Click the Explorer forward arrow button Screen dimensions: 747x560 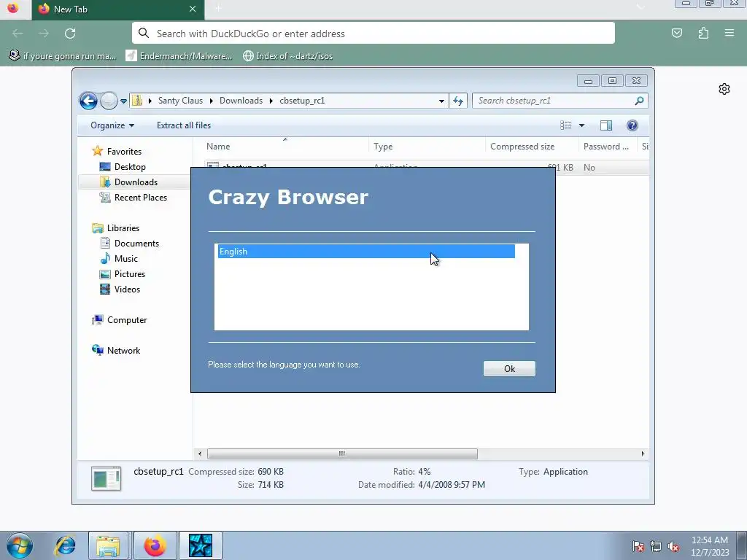(x=109, y=101)
